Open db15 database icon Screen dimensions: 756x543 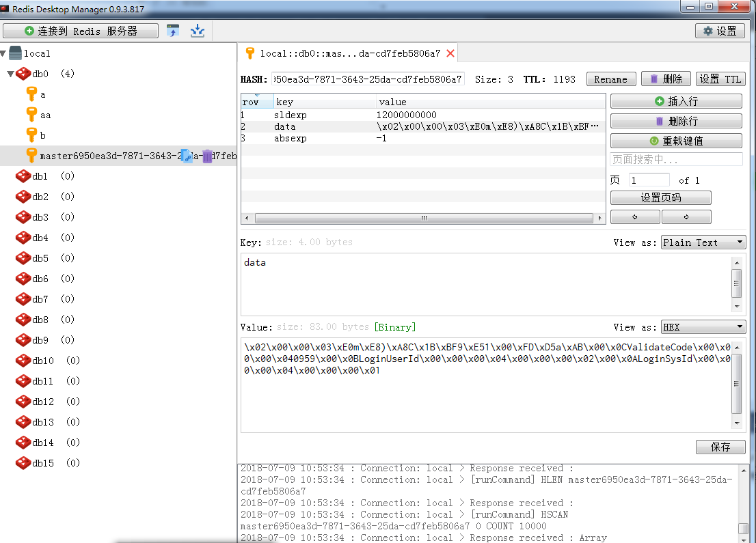[23, 463]
